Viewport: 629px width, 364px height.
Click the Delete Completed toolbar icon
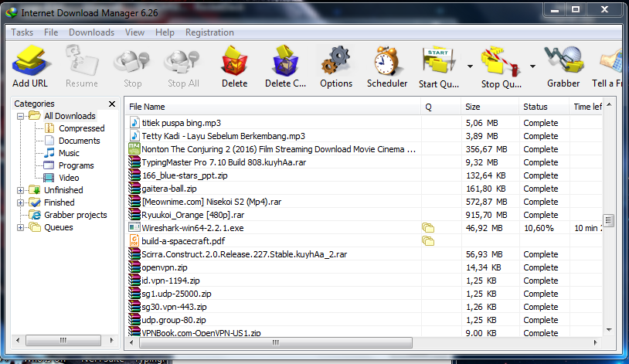point(285,60)
